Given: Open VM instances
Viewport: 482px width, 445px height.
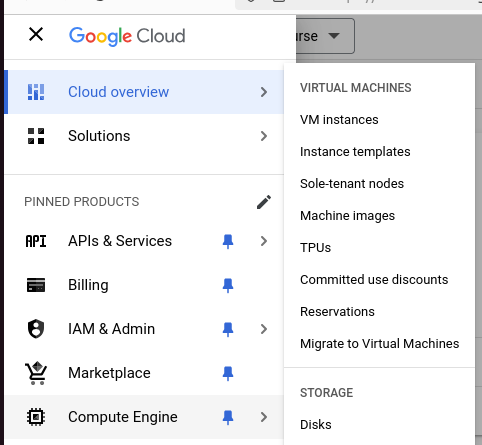Looking at the screenshot, I should pyautogui.click(x=379, y=120).
